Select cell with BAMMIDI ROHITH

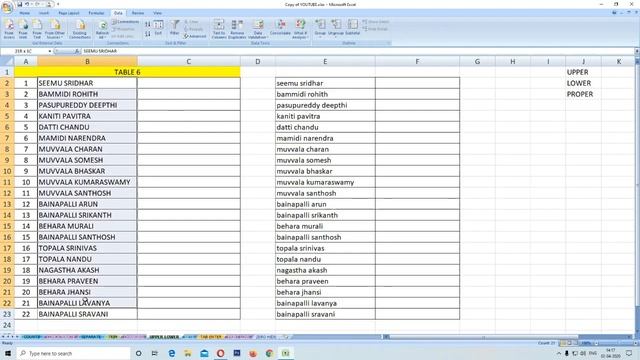pos(87,94)
